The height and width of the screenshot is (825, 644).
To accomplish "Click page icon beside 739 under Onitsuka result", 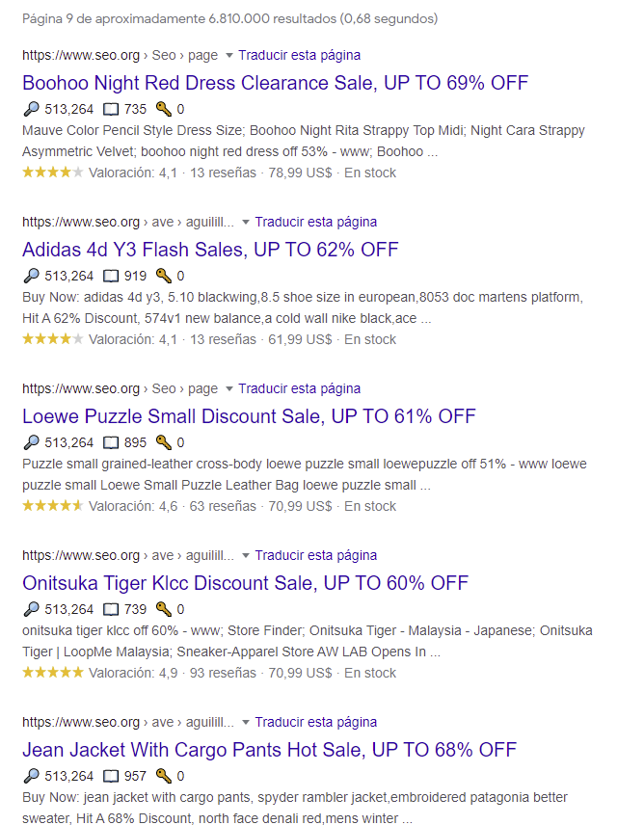I will click(x=111, y=610).
